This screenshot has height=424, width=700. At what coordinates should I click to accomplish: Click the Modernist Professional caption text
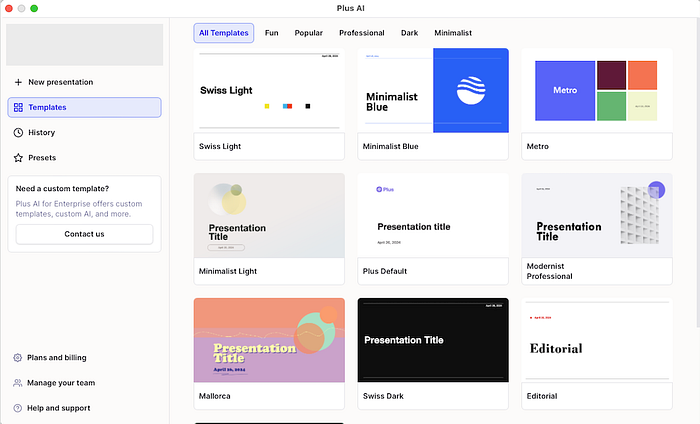click(550, 271)
